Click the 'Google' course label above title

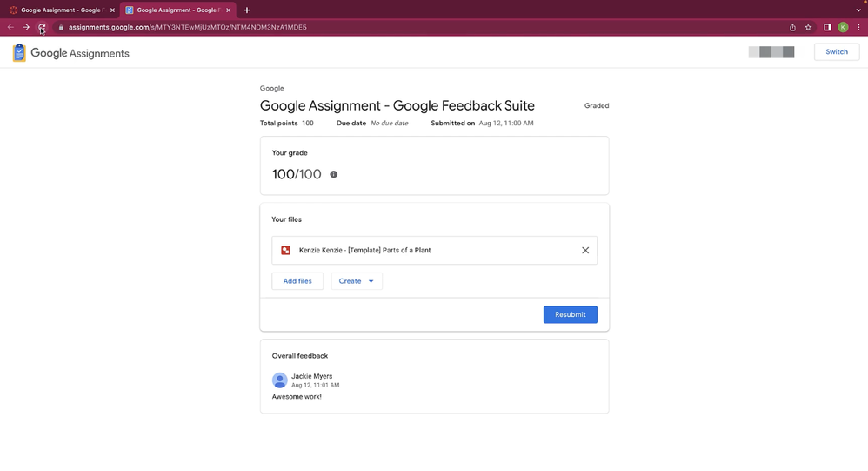pyautogui.click(x=272, y=88)
